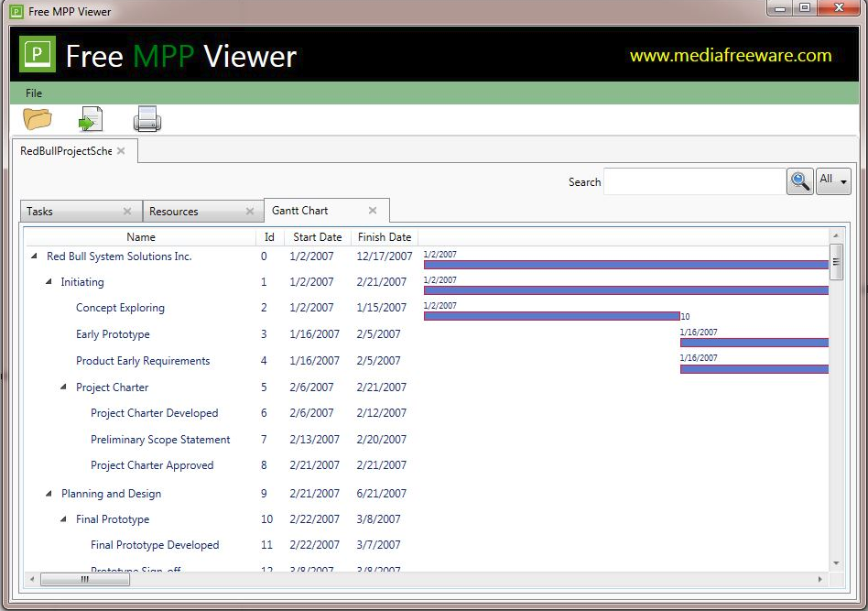Open a file with the folder icon

(38, 118)
